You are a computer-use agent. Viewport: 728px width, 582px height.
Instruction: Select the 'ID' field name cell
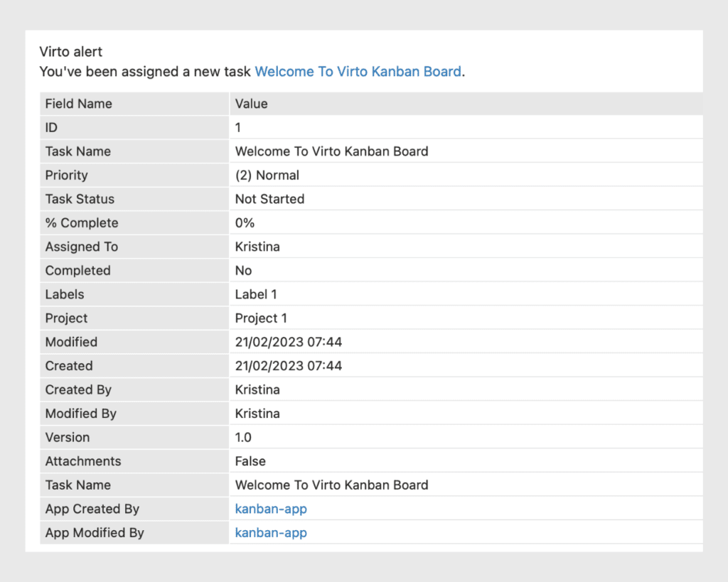point(134,128)
